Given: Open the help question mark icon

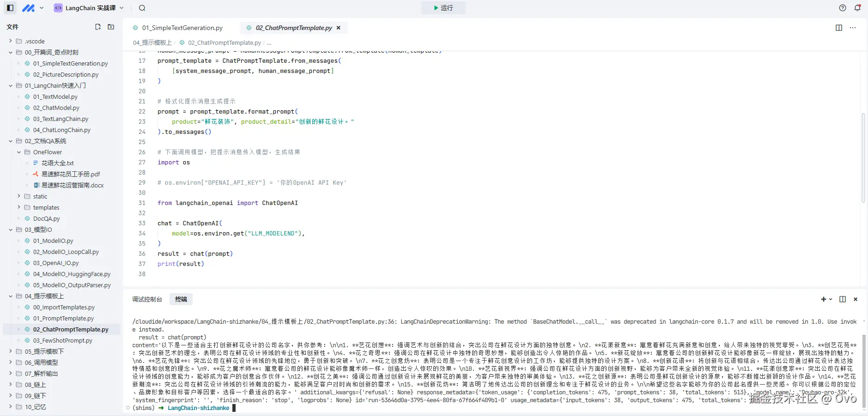Looking at the screenshot, I should (x=843, y=8).
